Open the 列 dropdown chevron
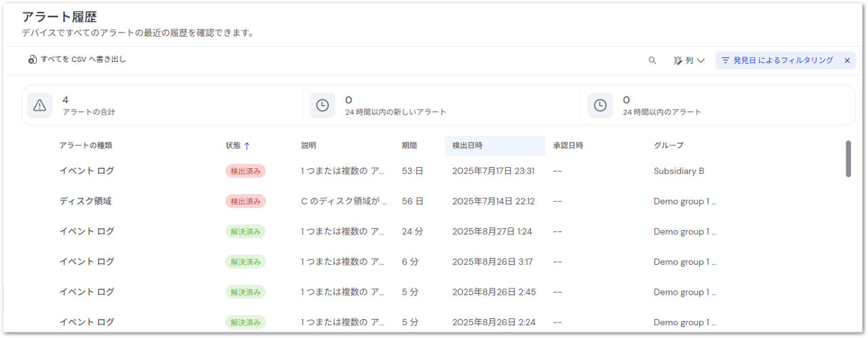The image size is (868, 338). [x=701, y=60]
